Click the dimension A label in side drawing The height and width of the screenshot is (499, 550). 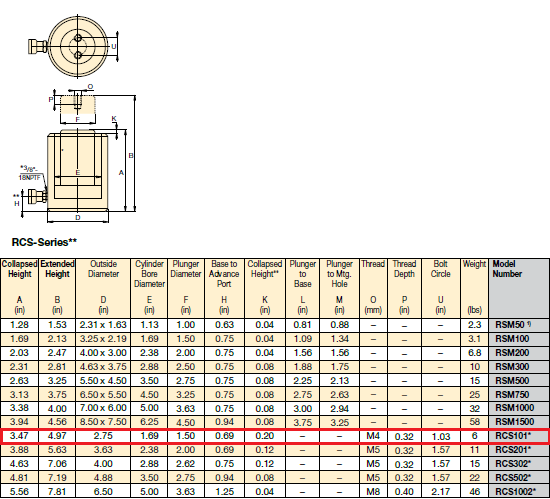pyautogui.click(x=121, y=173)
